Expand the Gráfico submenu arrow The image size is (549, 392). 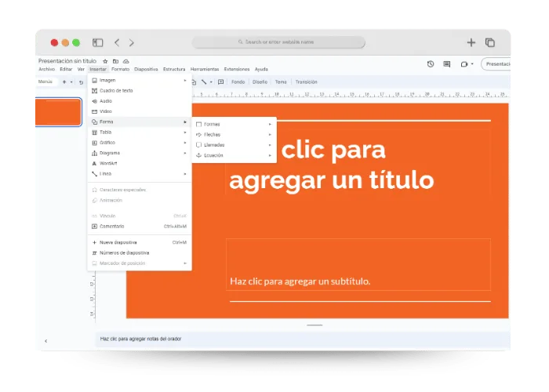tap(185, 143)
